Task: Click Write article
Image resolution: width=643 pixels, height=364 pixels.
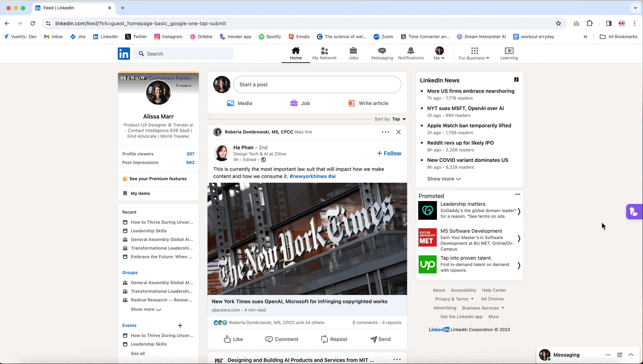Action: pyautogui.click(x=368, y=103)
